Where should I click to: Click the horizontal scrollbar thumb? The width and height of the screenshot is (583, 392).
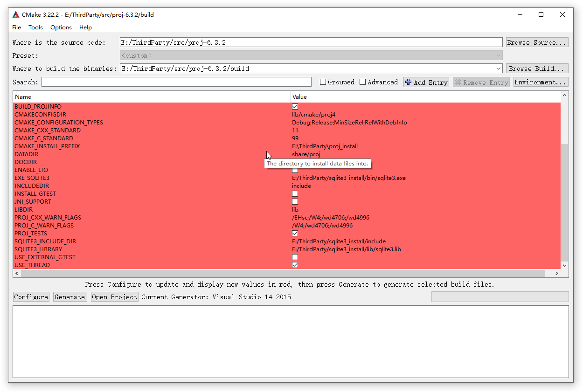point(283,274)
